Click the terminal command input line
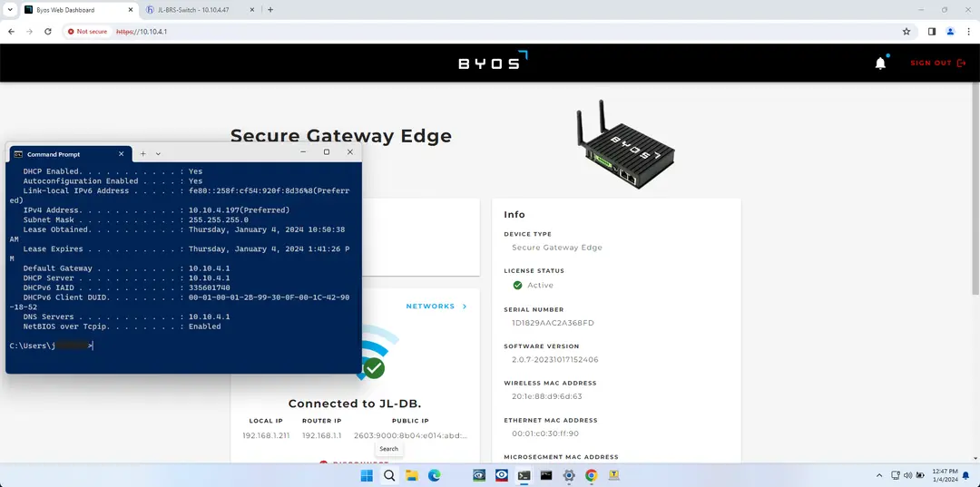 click(x=51, y=346)
